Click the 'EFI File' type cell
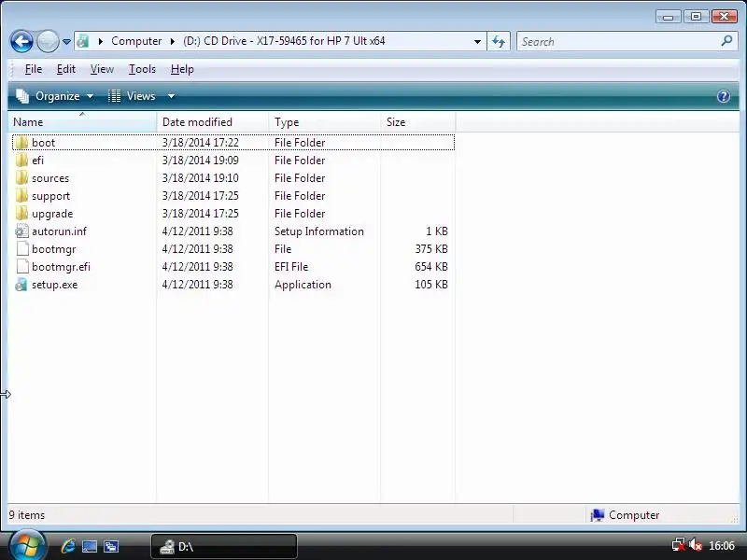This screenshot has width=747, height=560. (x=291, y=267)
